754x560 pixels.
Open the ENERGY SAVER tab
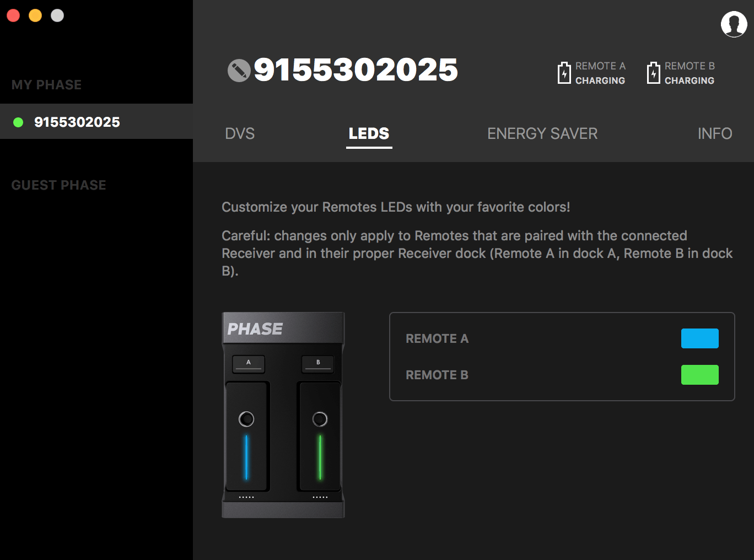pyautogui.click(x=542, y=133)
